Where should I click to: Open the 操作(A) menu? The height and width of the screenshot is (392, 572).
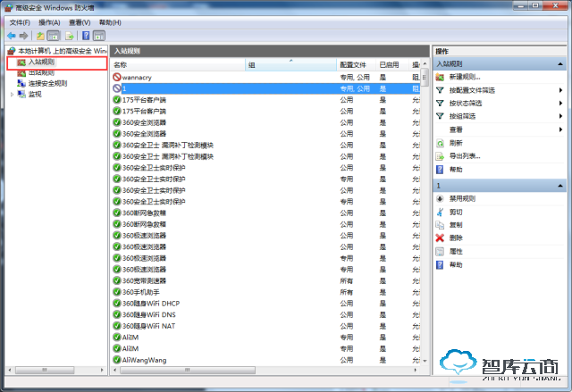49,22
